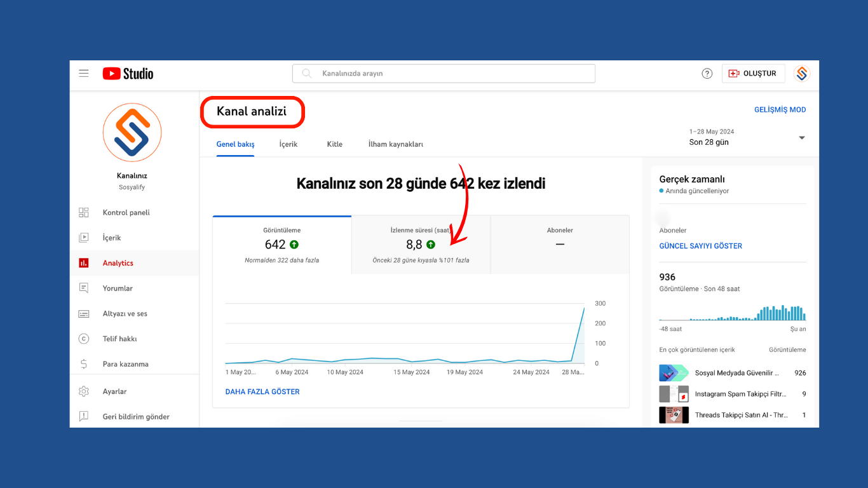The height and width of the screenshot is (488, 868).
Task: Open Kontrol paneli menu label
Action: click(x=126, y=213)
